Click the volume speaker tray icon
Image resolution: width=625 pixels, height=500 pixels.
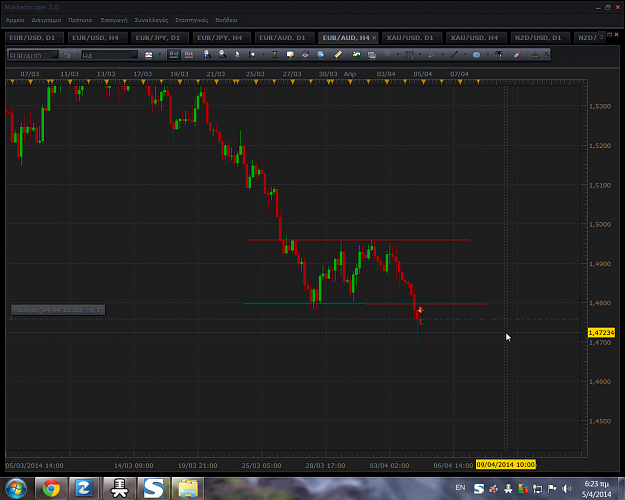(566, 488)
